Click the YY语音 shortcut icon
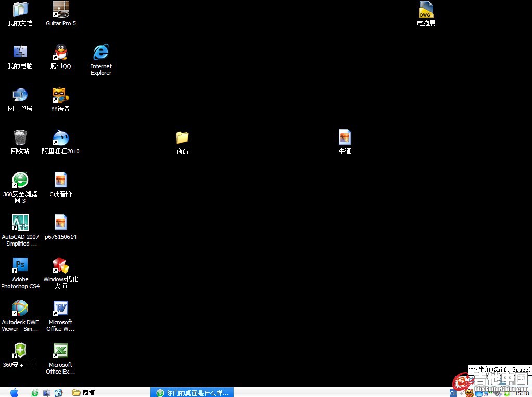 click(61, 100)
